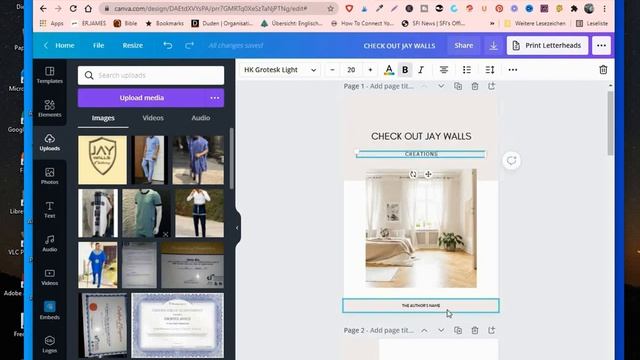Delete Page 2
Viewport: 640px width, 360px height.
[x=475, y=330]
